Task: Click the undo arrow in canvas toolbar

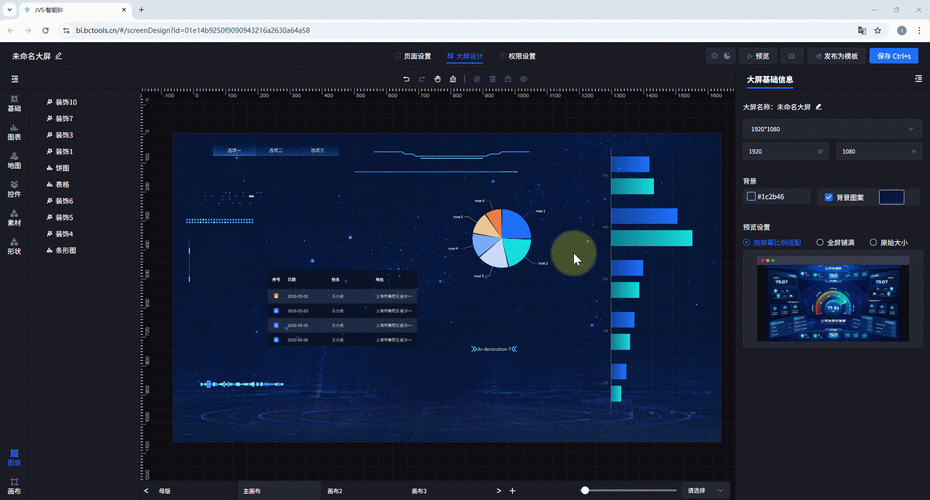Action: (406, 79)
